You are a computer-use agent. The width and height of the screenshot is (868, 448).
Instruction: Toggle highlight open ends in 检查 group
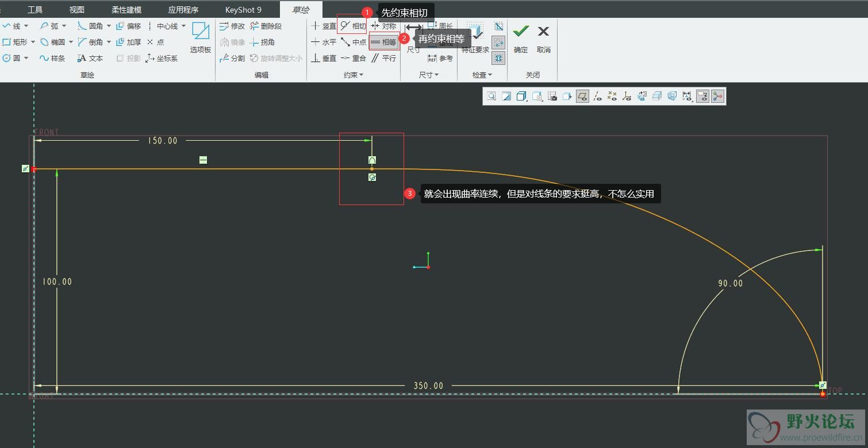tap(498, 42)
